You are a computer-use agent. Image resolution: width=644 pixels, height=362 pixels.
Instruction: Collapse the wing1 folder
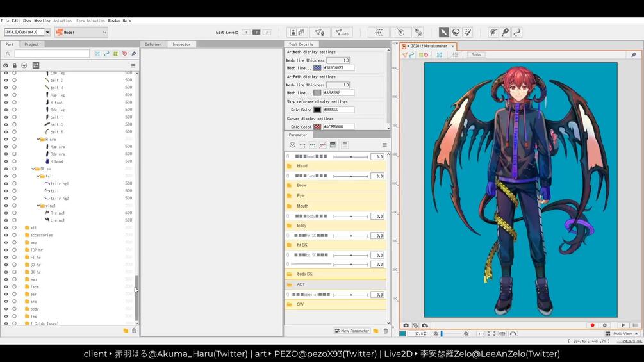tap(38, 206)
